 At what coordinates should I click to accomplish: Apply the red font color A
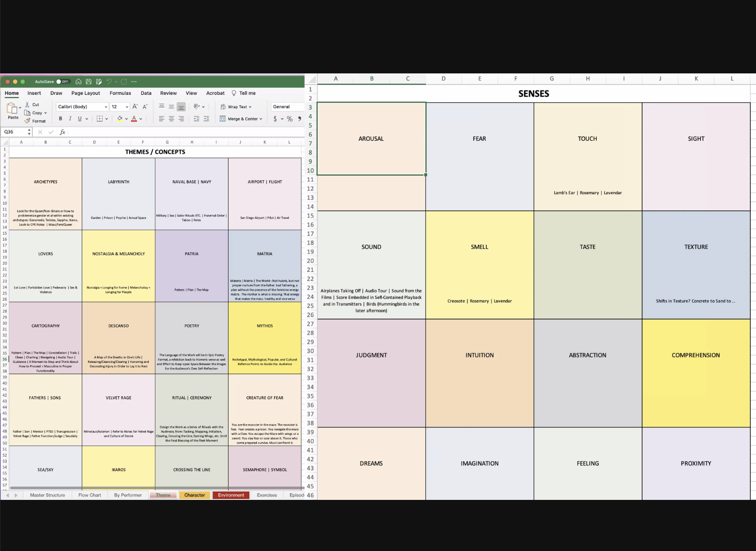tap(134, 119)
